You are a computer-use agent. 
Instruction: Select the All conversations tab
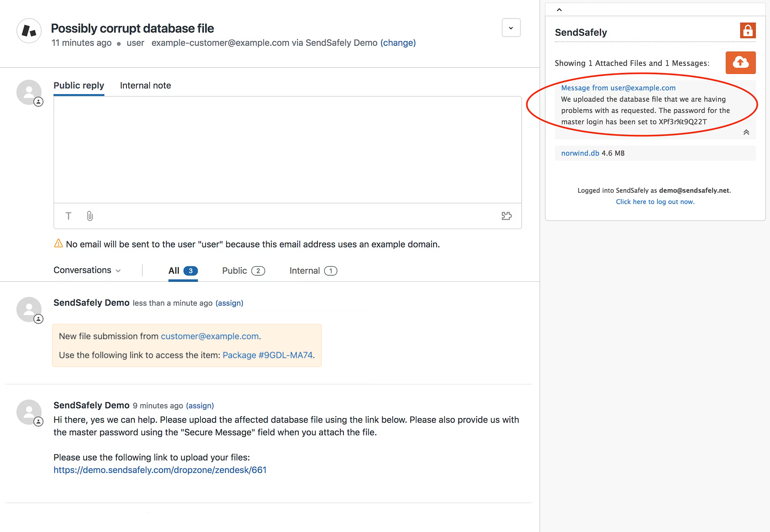coord(182,270)
